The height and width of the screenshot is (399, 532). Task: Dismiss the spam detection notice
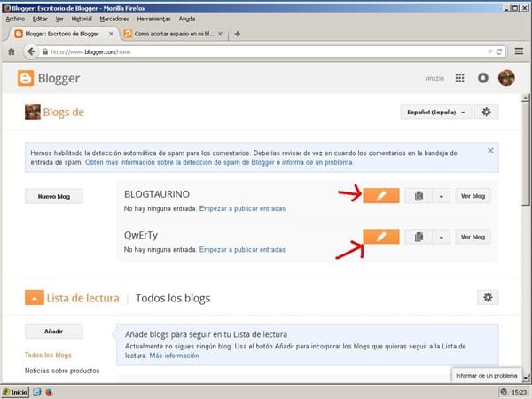pyautogui.click(x=490, y=151)
